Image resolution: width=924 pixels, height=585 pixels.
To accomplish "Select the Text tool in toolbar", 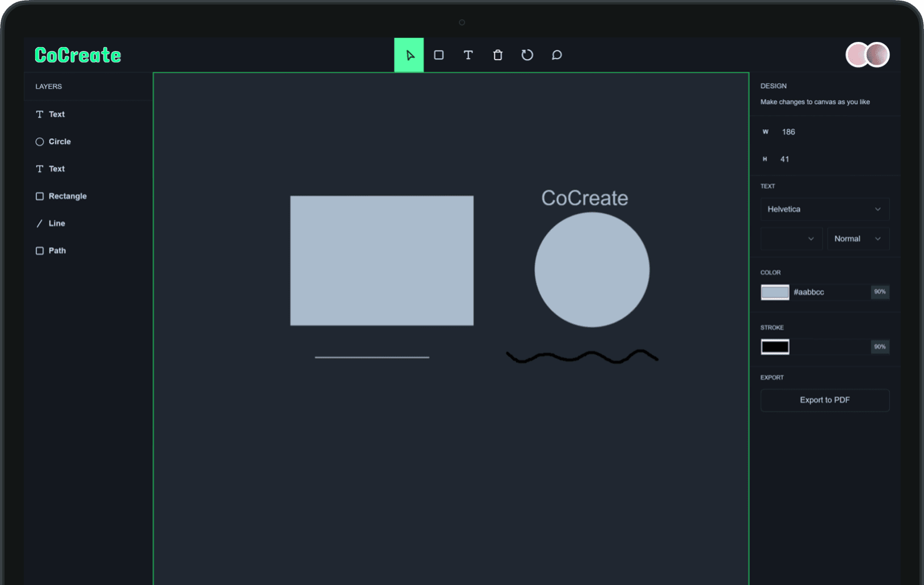I will click(468, 55).
